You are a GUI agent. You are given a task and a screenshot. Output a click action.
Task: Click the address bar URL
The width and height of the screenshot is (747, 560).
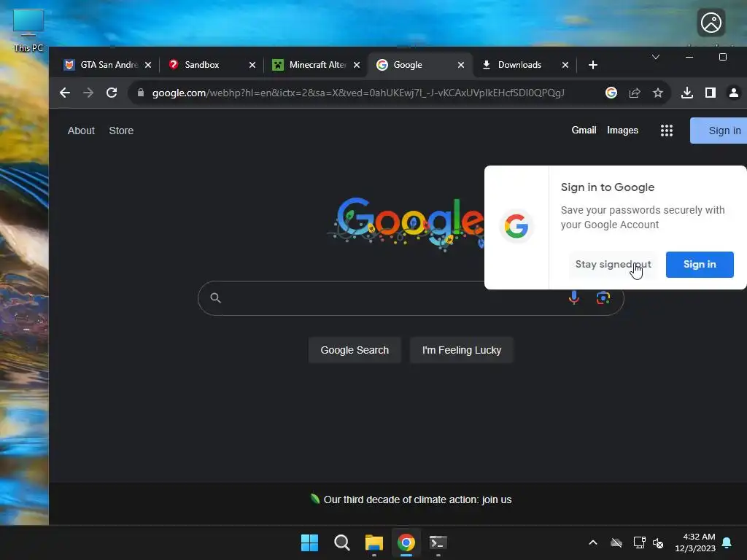(x=357, y=93)
